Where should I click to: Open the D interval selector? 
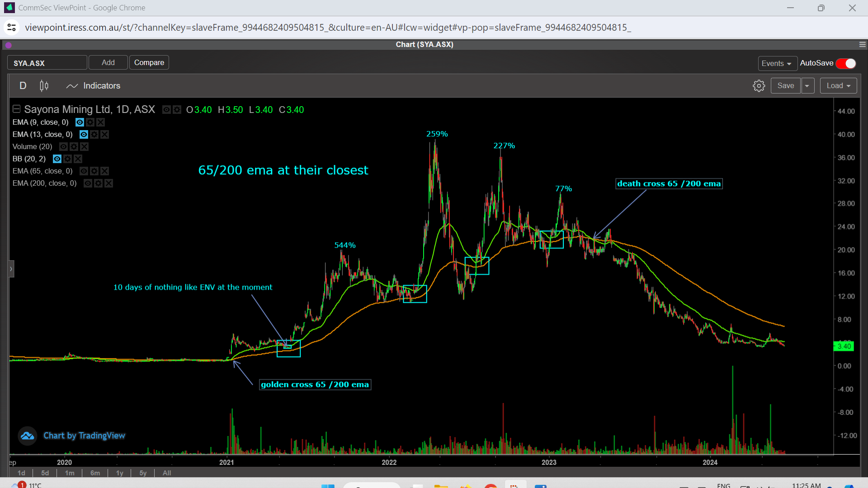tap(23, 86)
